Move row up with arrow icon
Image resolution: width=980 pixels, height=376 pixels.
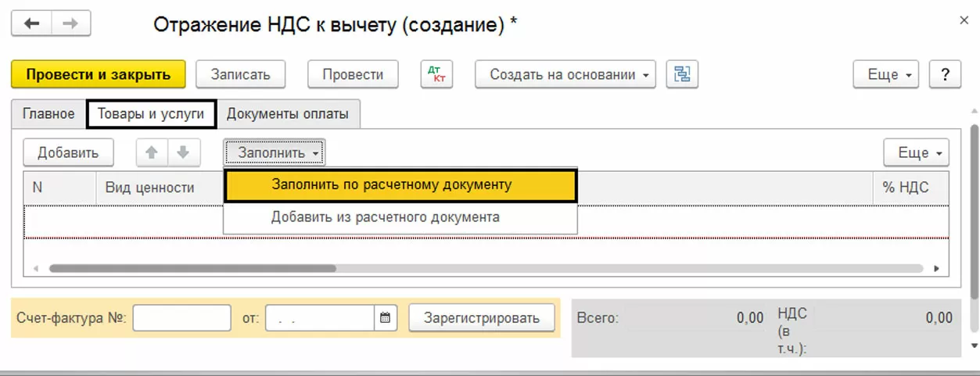[x=153, y=152]
